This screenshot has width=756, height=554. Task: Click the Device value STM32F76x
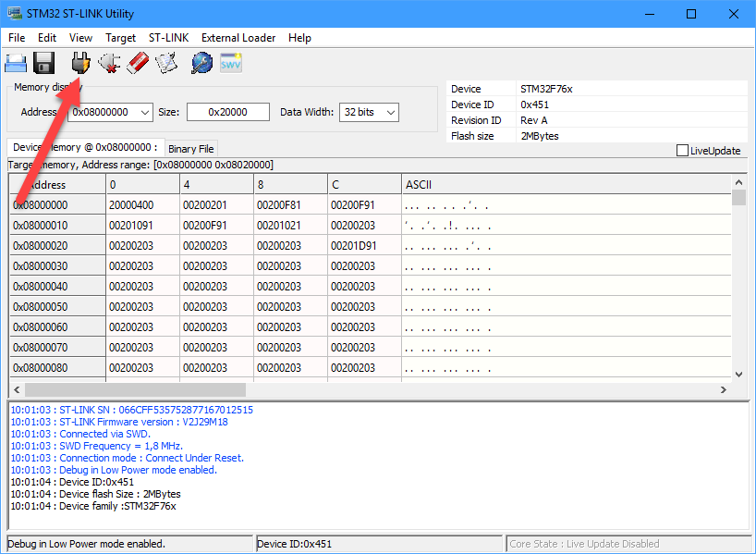pos(546,89)
